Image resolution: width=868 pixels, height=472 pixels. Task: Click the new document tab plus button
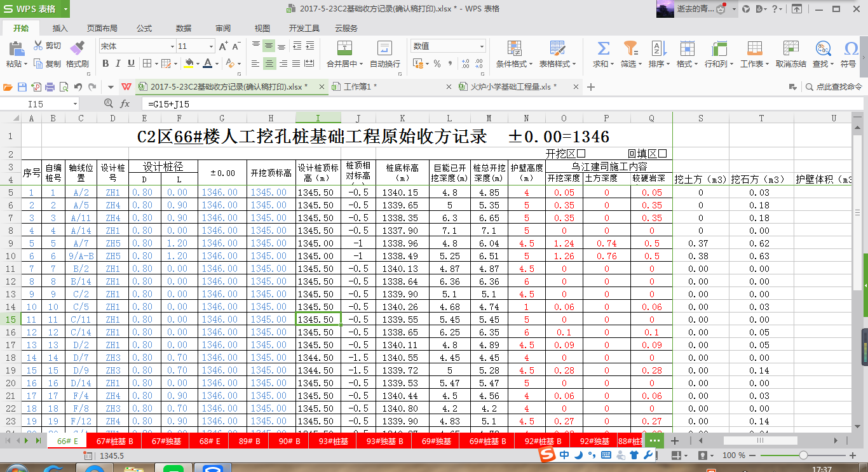tap(591, 87)
